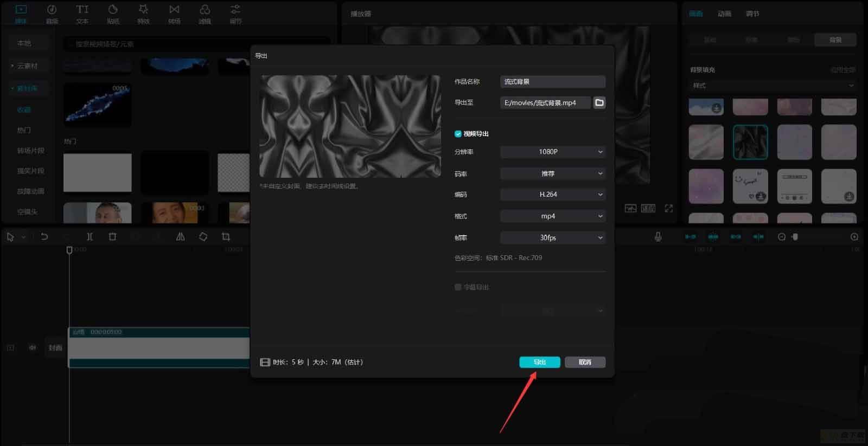
Task: Click the teal 导出 export button
Action: (x=540, y=362)
